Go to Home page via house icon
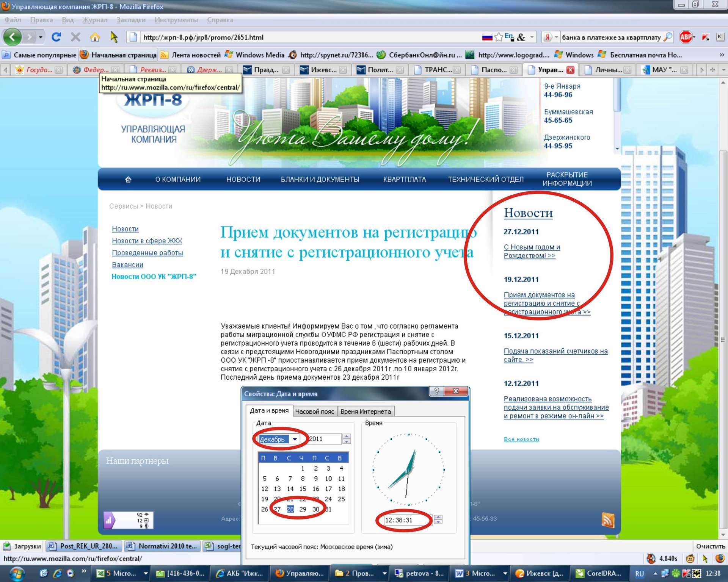The image size is (728, 582). point(95,37)
